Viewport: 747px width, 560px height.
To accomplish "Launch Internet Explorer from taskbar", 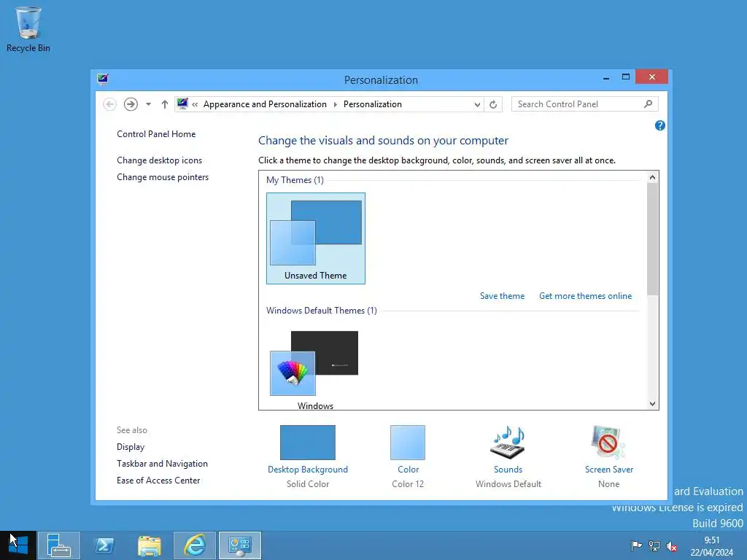I will point(195,545).
